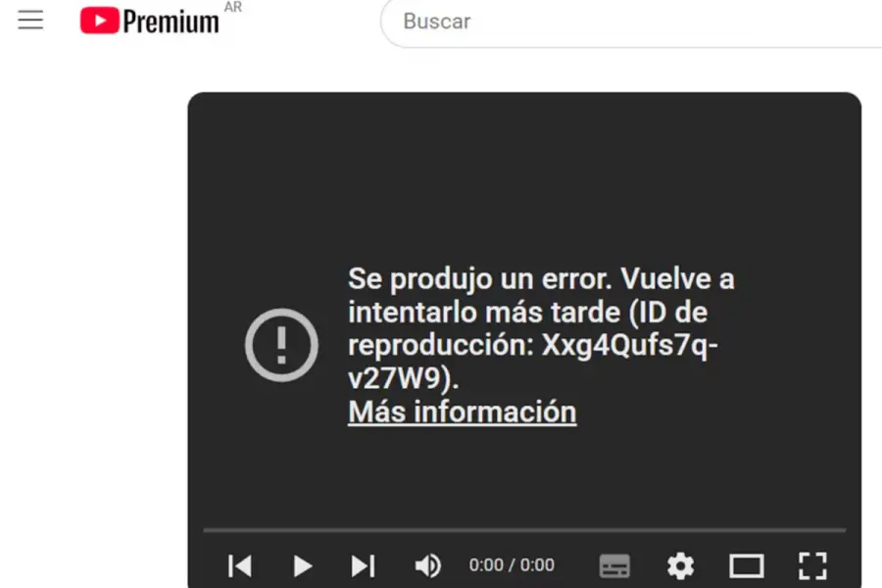The width and height of the screenshot is (882, 588).
Task: Click the AR country code label
Action: 233,7
